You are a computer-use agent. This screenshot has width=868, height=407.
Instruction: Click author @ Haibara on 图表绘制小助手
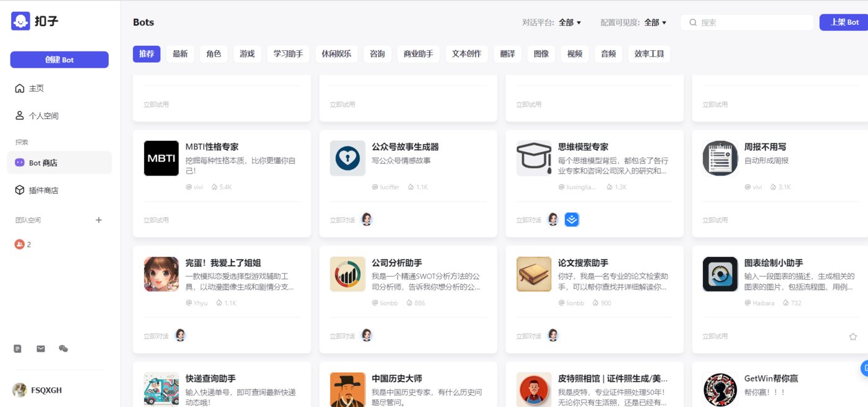(760, 303)
